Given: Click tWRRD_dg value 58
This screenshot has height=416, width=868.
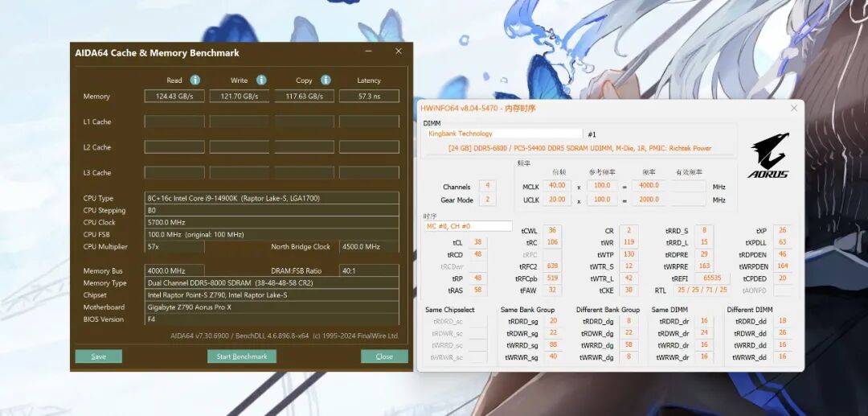Looking at the screenshot, I should coord(628,345).
